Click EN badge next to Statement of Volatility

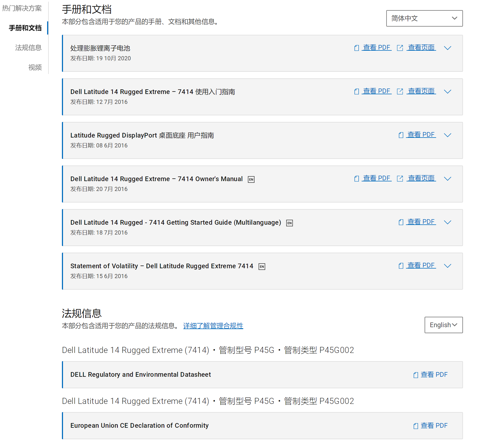[x=262, y=267]
